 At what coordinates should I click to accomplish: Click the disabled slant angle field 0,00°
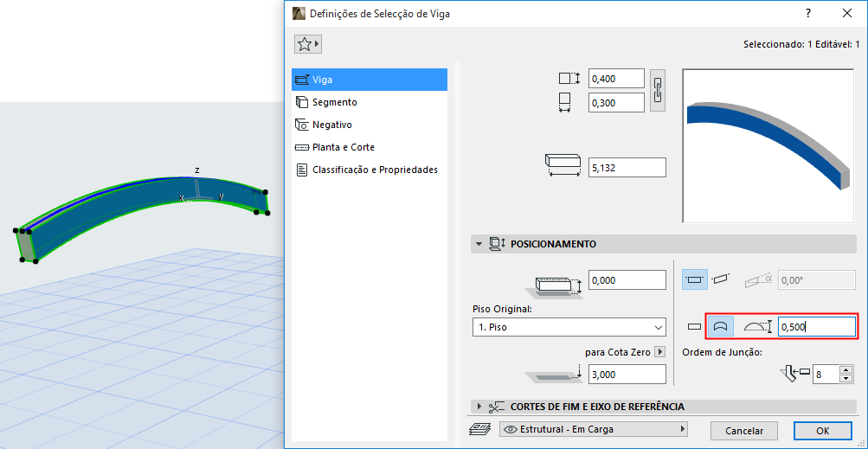817,280
